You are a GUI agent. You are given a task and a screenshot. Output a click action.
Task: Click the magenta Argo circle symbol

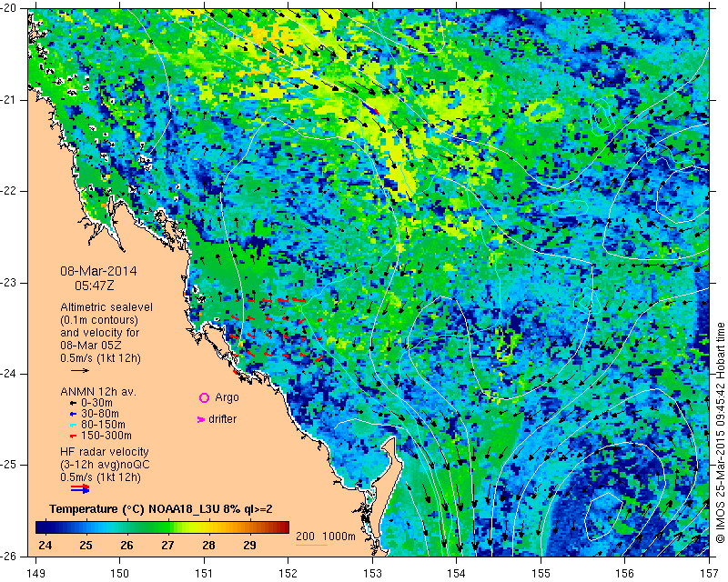[204, 397]
